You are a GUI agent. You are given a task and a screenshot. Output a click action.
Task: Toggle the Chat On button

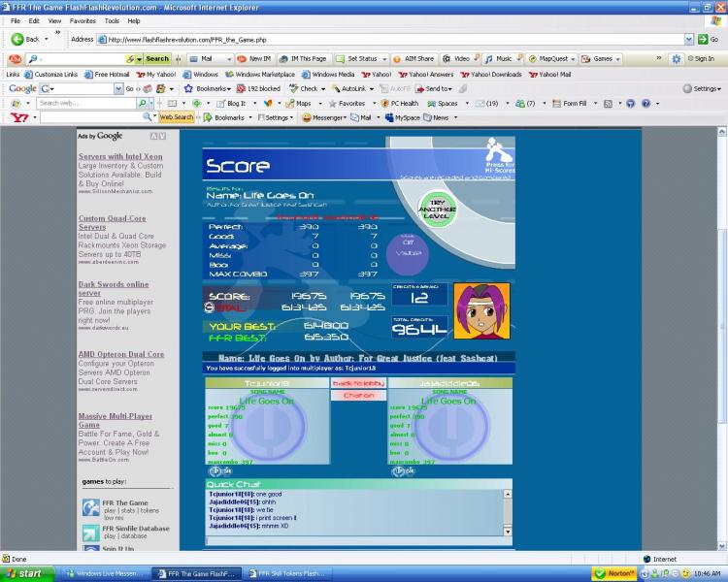pos(358,396)
